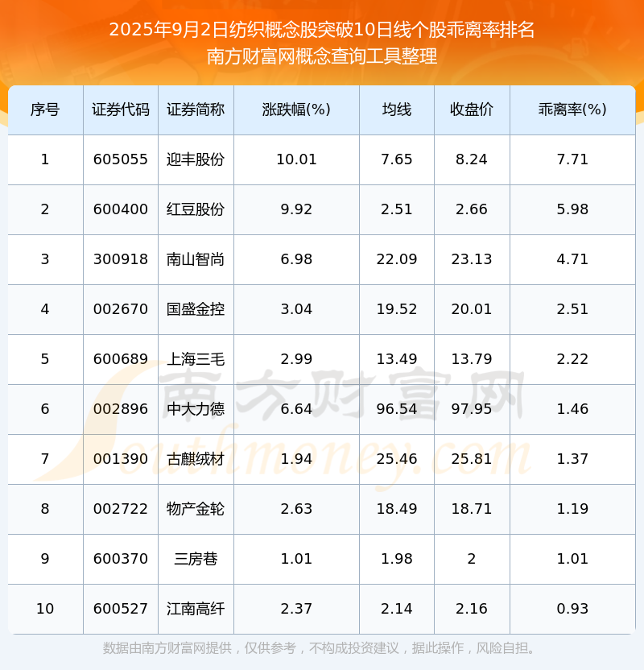Image resolution: width=644 pixels, height=670 pixels.
Task: Select stock name 迎丰股份
Action: [x=196, y=159]
